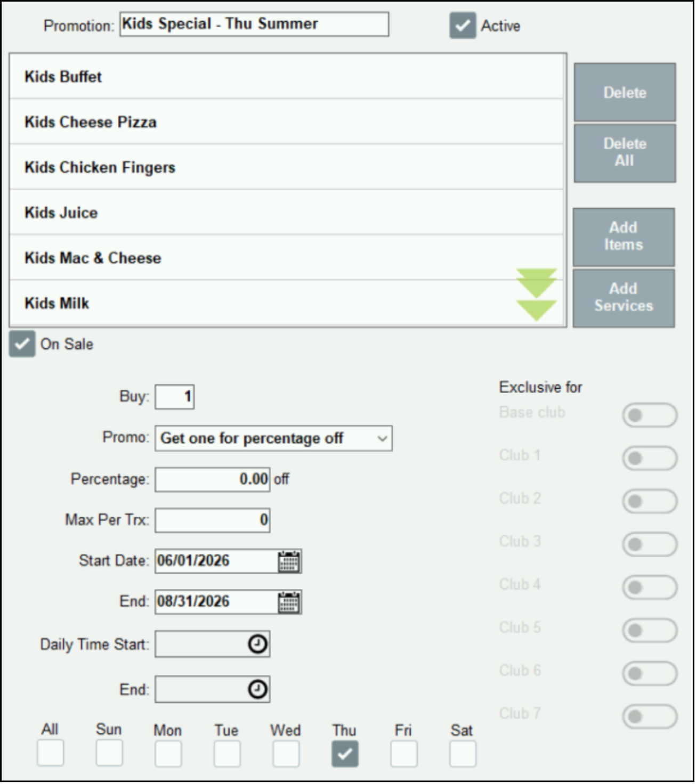
Task: Open the Start Date calendar picker
Action: point(289,562)
